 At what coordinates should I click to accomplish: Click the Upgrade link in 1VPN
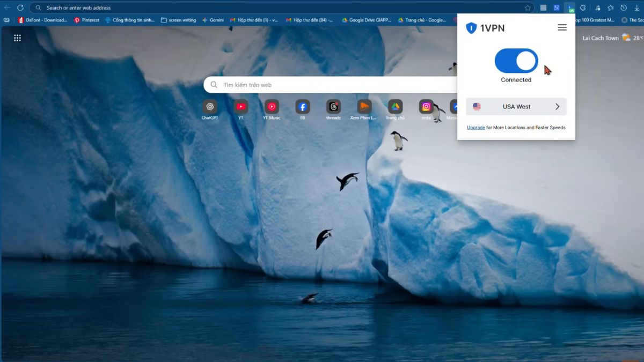pyautogui.click(x=475, y=128)
